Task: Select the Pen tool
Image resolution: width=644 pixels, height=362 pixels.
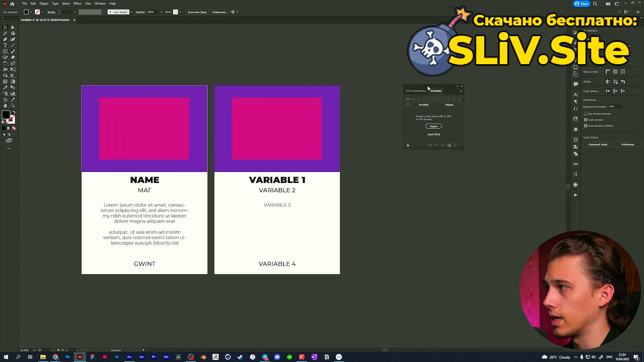Action: (5, 40)
